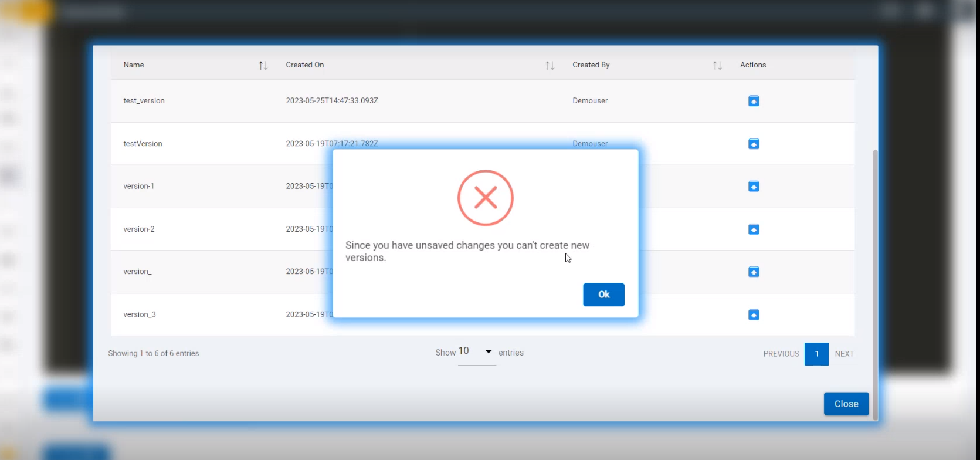The image size is (980, 460).
Task: Click the Close button of the versions dialog
Action: click(x=846, y=404)
